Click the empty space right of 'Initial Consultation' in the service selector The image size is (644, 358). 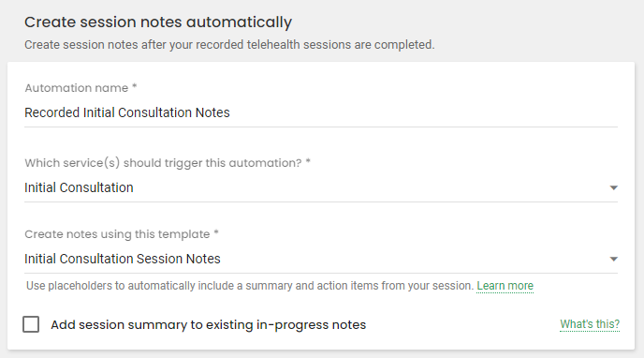point(370,187)
